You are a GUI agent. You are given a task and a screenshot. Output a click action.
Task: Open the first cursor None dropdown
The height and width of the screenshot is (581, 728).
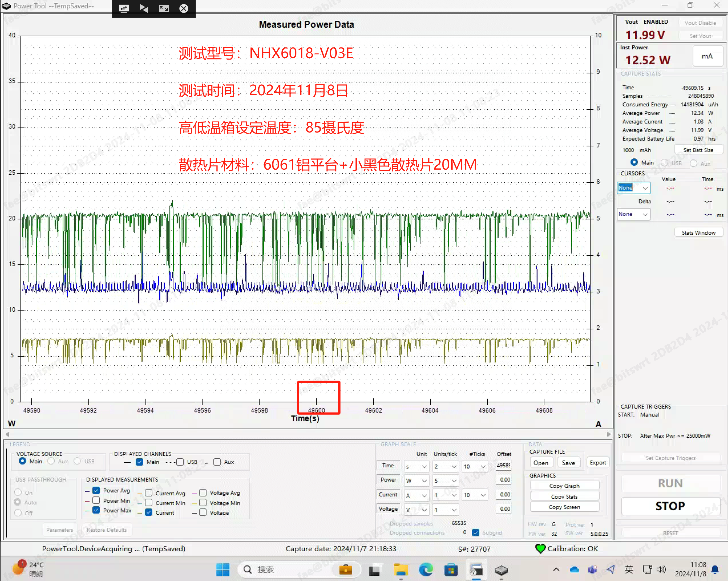click(x=633, y=188)
